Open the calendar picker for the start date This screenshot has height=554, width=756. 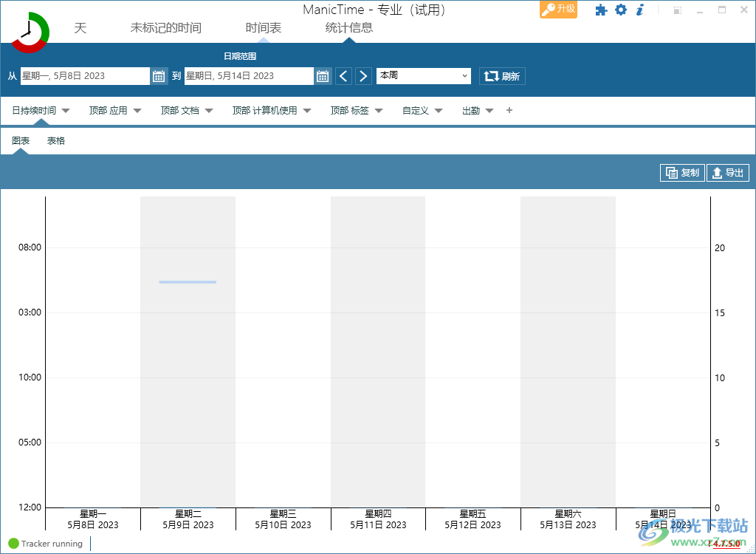[159, 76]
